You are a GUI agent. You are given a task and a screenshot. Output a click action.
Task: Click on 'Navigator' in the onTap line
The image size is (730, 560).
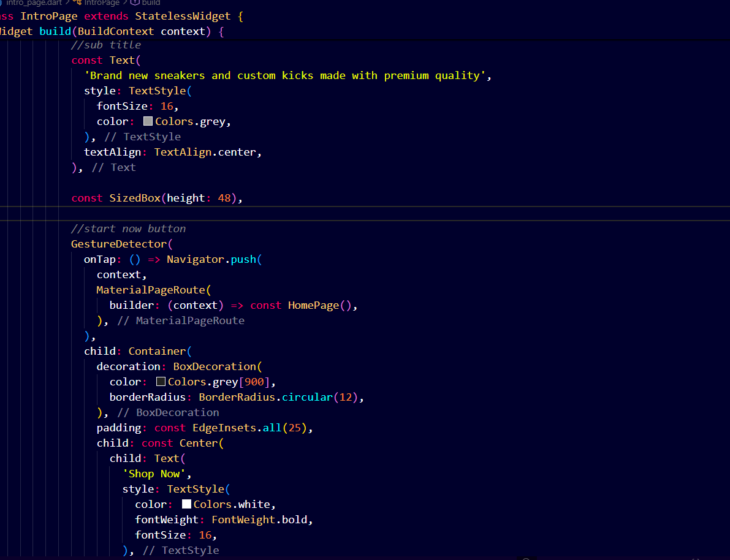pyautogui.click(x=196, y=259)
